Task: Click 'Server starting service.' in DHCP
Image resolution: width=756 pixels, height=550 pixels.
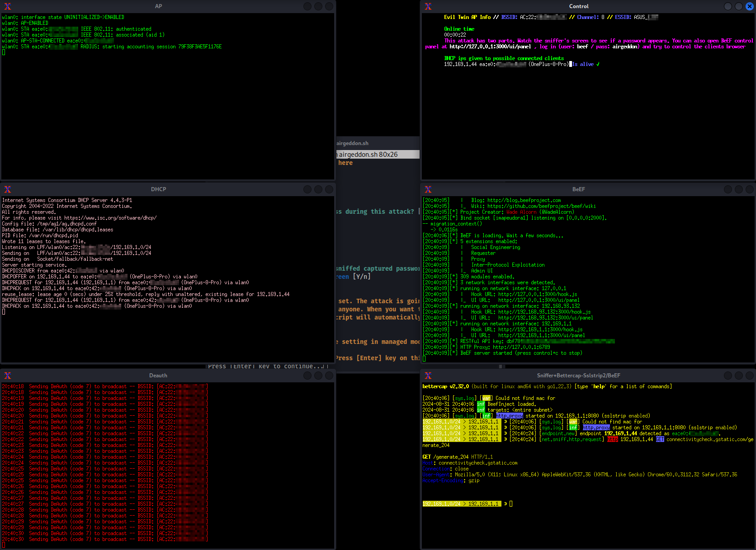Action: pyautogui.click(x=34, y=265)
